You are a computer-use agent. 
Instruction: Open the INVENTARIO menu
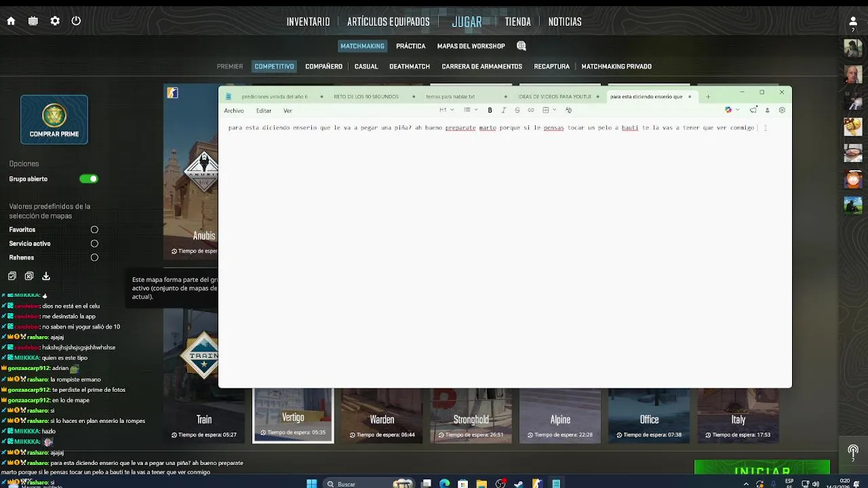308,22
